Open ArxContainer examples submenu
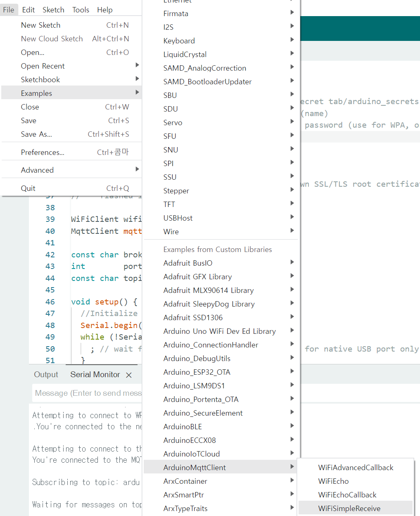This screenshot has height=516, width=420. (221, 481)
